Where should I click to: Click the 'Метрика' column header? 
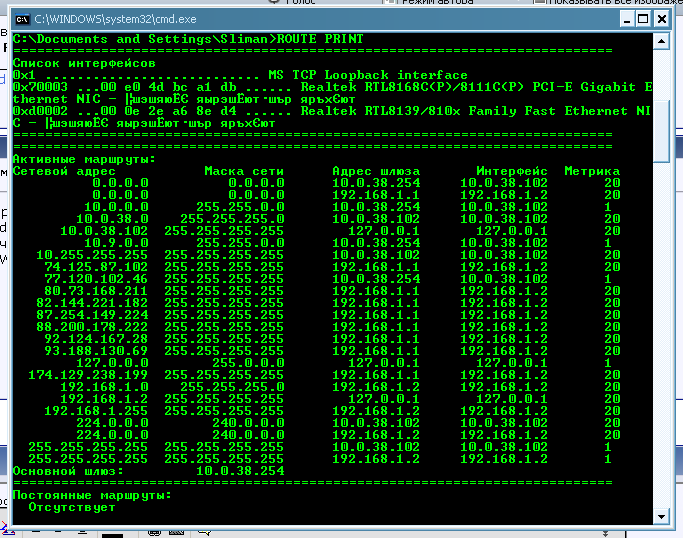(x=592, y=171)
